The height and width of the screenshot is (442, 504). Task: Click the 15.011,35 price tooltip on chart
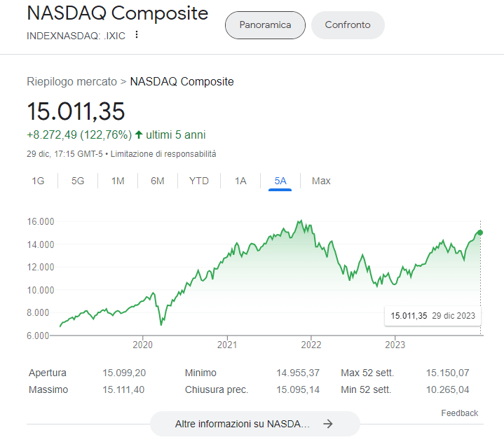pyautogui.click(x=433, y=315)
